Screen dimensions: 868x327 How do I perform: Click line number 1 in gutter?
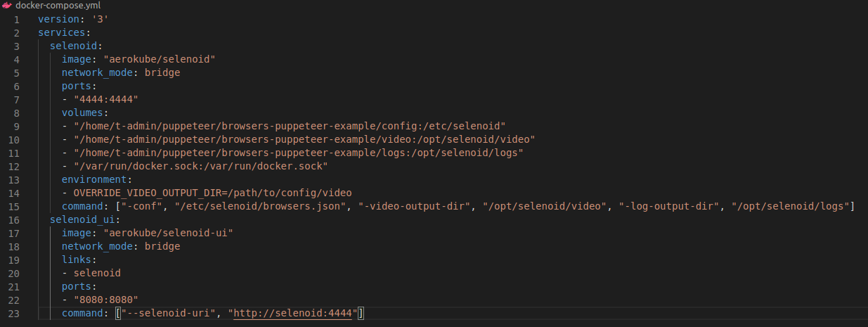16,19
